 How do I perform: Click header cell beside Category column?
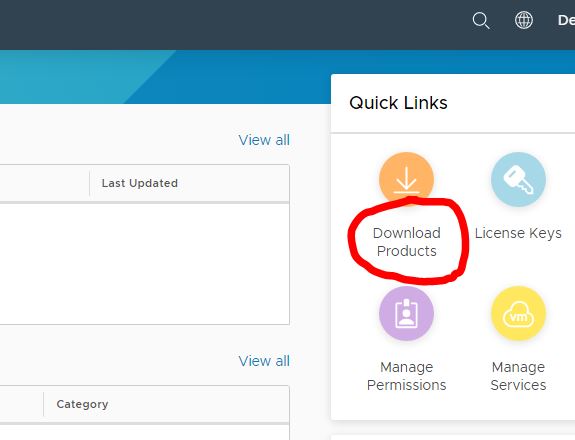tap(22, 404)
